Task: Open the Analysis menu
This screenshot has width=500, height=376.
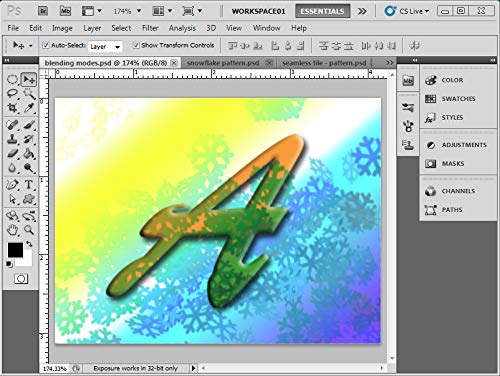Action: [182, 28]
